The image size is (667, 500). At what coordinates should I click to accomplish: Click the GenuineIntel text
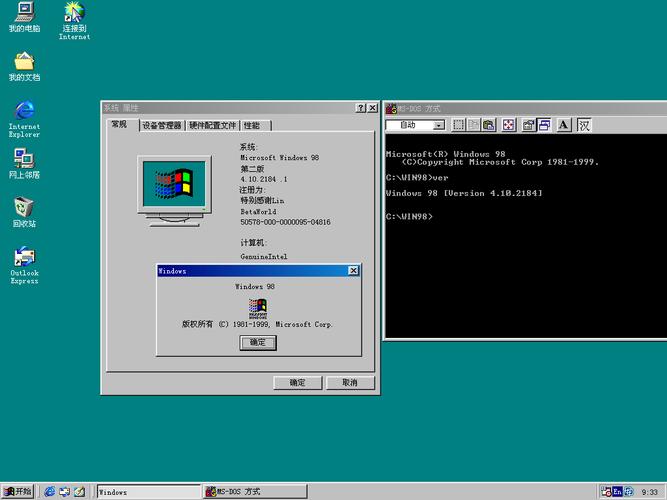[x=264, y=257]
